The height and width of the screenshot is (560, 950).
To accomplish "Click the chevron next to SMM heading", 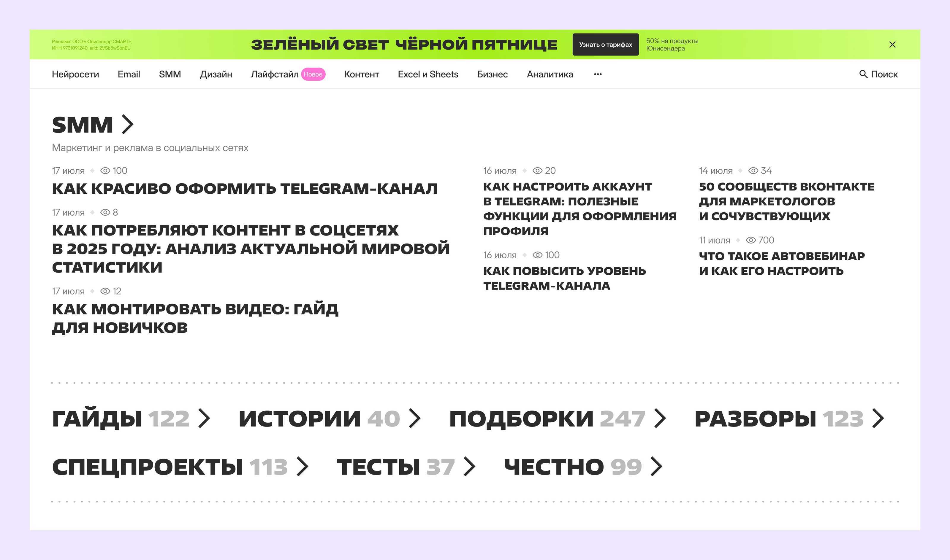I will tap(128, 125).
